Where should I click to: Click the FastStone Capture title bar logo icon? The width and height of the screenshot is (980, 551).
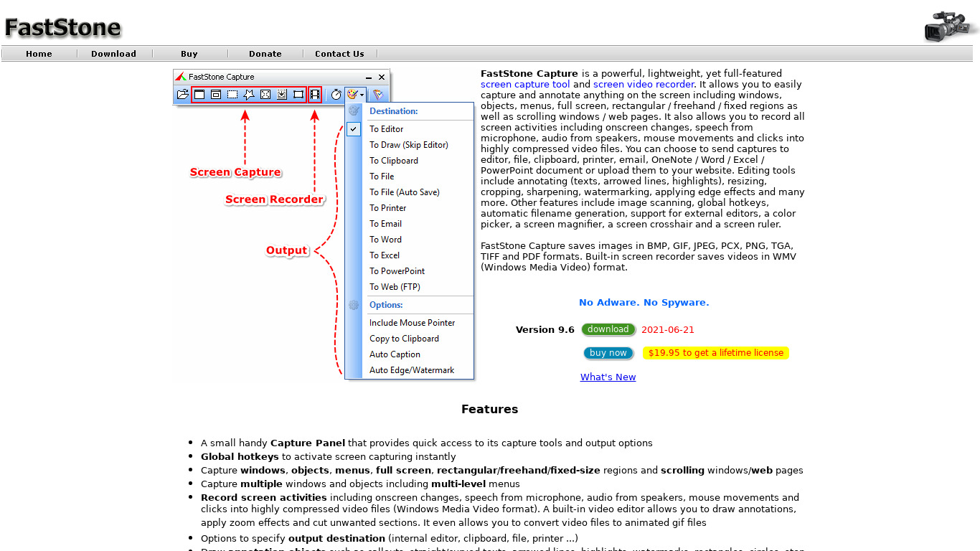point(181,77)
